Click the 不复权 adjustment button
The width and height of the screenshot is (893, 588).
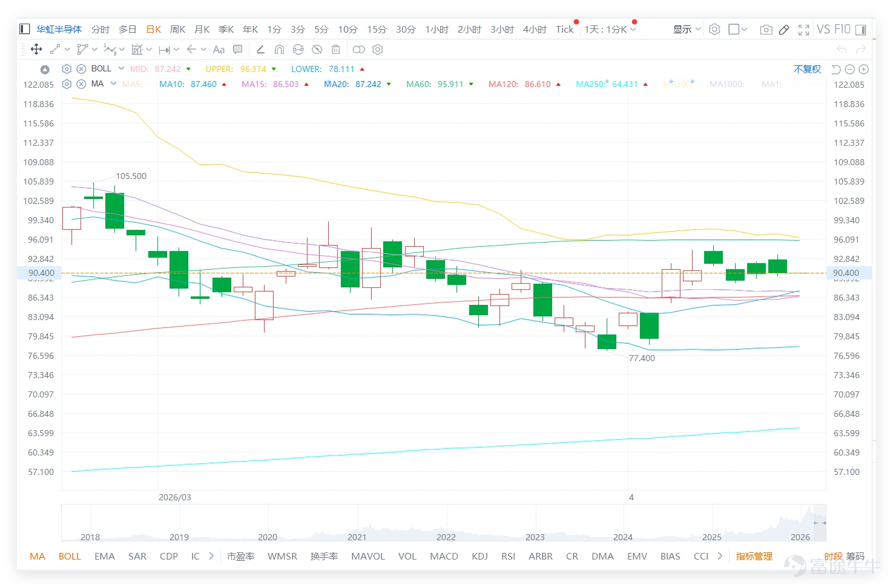point(807,69)
